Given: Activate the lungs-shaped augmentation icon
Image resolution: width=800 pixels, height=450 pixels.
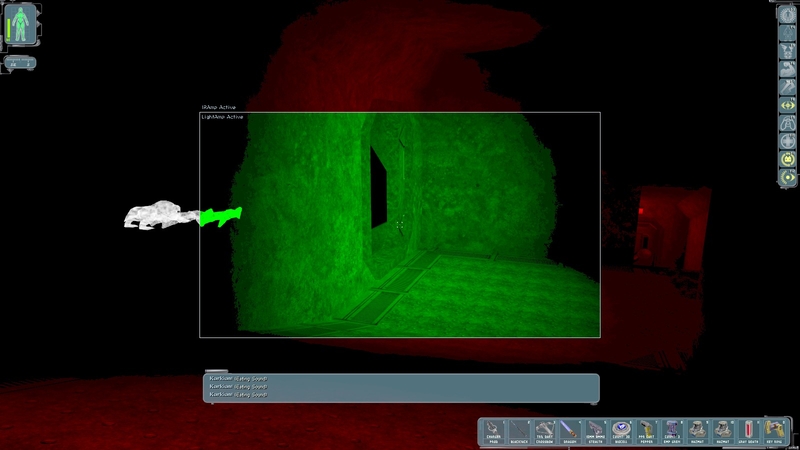Looking at the screenshot, I should click(787, 123).
